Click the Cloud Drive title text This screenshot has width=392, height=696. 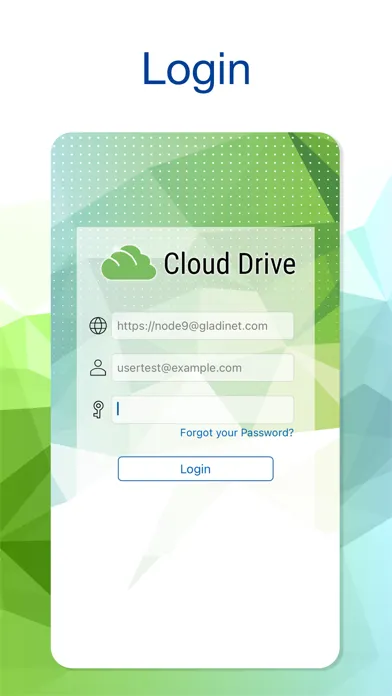[230, 263]
